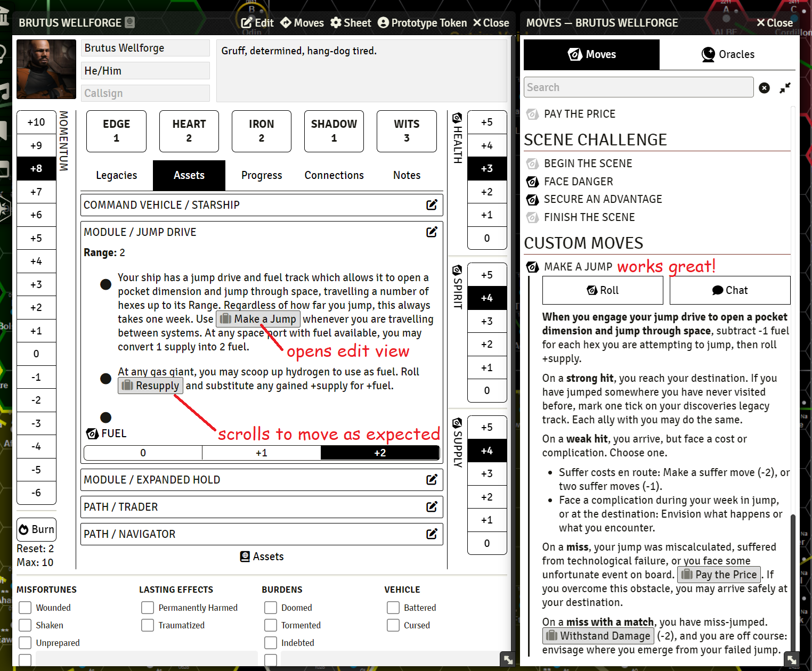Image resolution: width=812 pixels, height=671 pixels.
Task: Check the Battered vehicle condition
Action: coord(393,607)
